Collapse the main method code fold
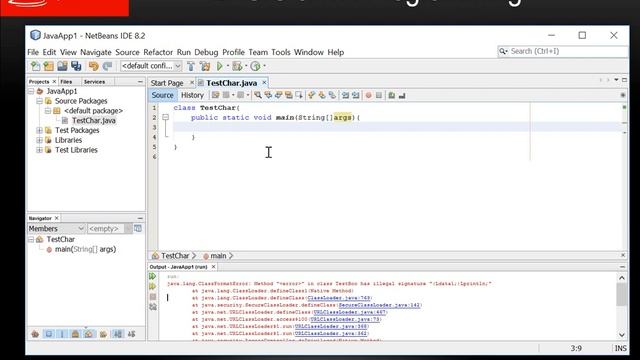 (x=165, y=117)
